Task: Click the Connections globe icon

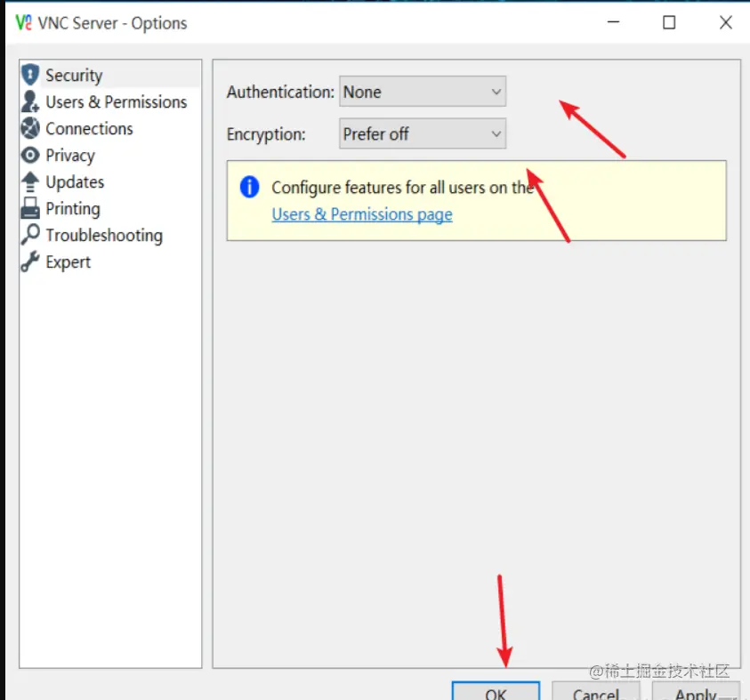Action: point(30,128)
